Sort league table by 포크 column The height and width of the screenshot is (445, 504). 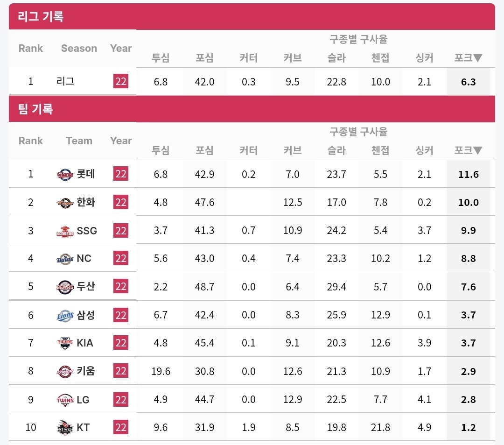coord(468,58)
